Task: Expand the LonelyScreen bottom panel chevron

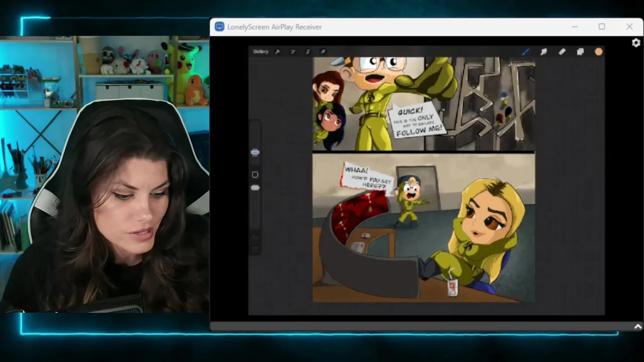Action: click(x=637, y=327)
